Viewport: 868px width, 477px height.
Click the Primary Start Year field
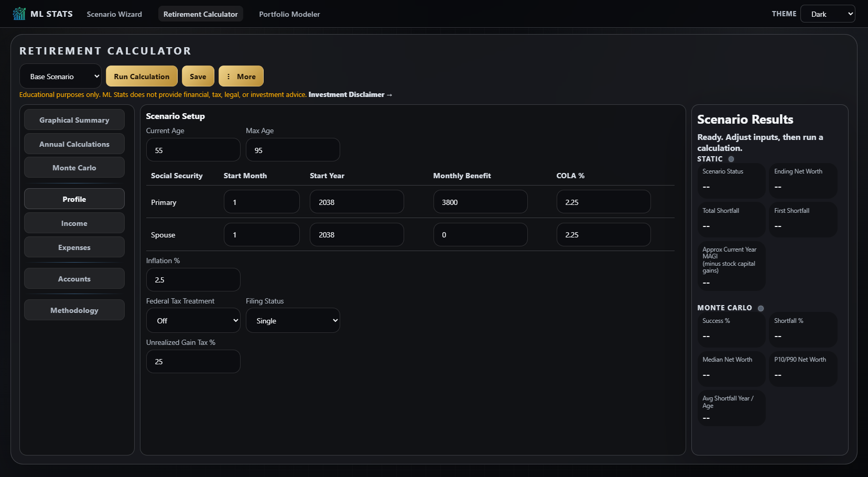pos(356,202)
